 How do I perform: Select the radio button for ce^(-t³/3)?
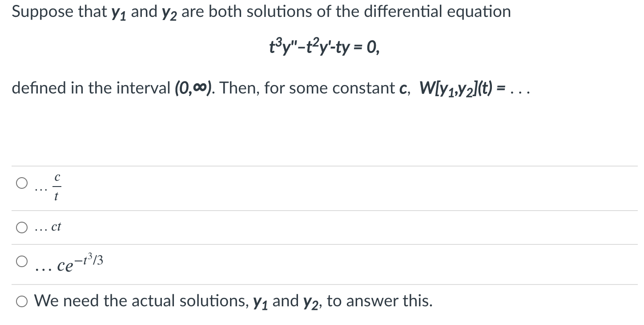click(x=21, y=261)
